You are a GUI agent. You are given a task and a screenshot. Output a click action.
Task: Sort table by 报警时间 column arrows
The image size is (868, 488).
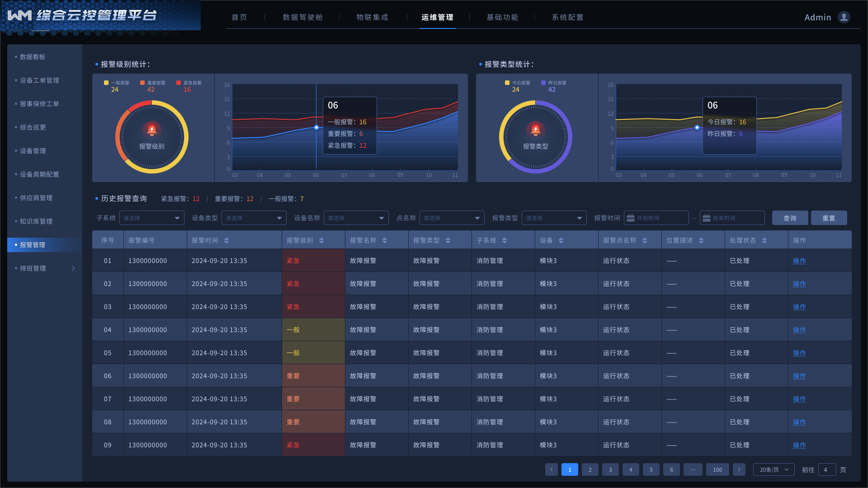click(x=226, y=240)
